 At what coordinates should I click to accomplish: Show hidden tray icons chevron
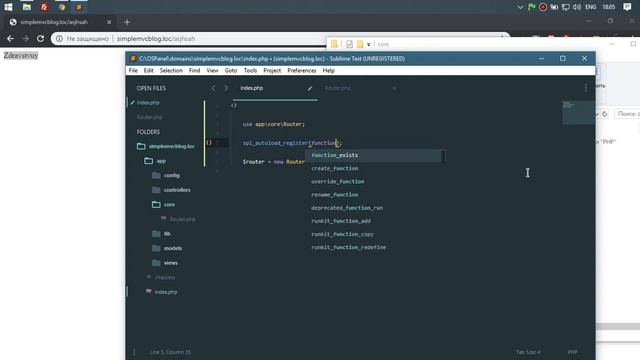coord(520,7)
